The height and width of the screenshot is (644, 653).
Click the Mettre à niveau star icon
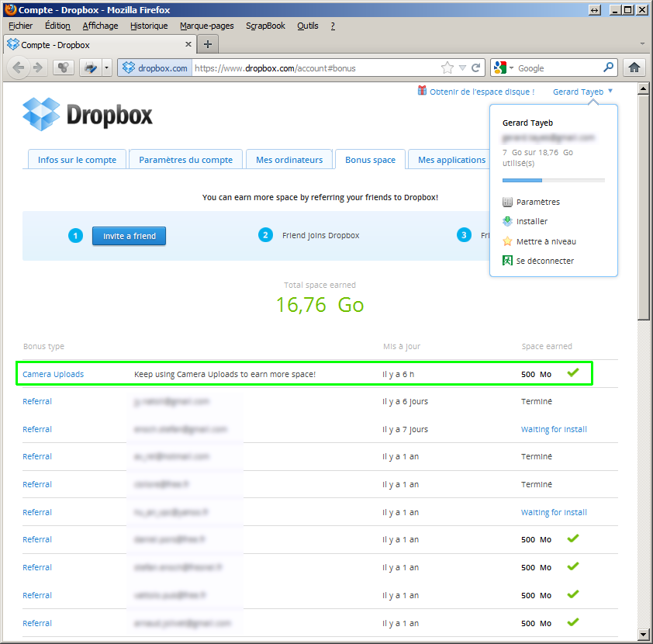pyautogui.click(x=507, y=241)
